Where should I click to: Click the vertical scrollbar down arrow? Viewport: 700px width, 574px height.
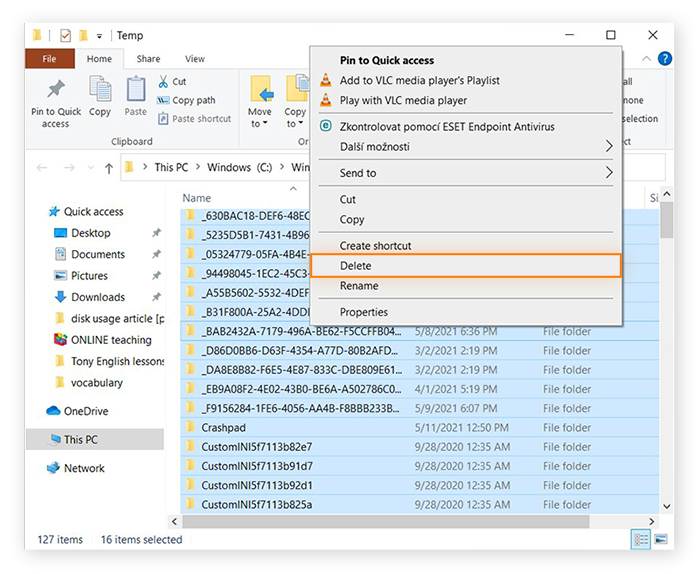667,507
